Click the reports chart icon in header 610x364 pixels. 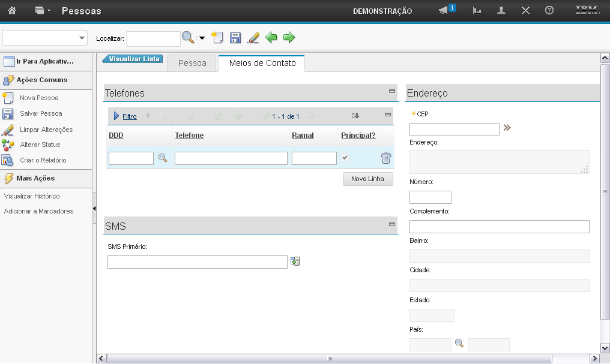point(477,11)
